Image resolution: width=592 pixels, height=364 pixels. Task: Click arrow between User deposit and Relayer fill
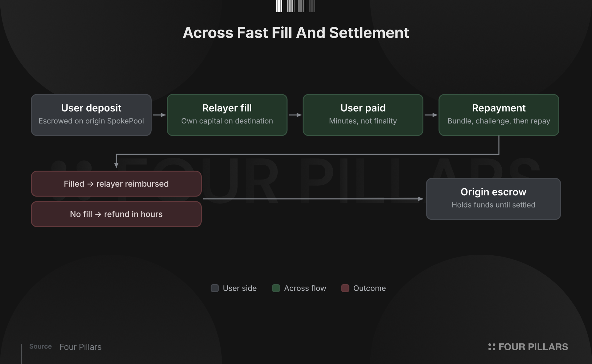159,115
